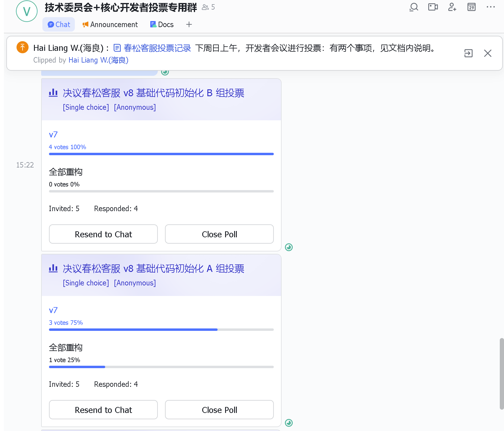
Task: Click the read status icon beside B 组 poll
Action: (x=289, y=247)
